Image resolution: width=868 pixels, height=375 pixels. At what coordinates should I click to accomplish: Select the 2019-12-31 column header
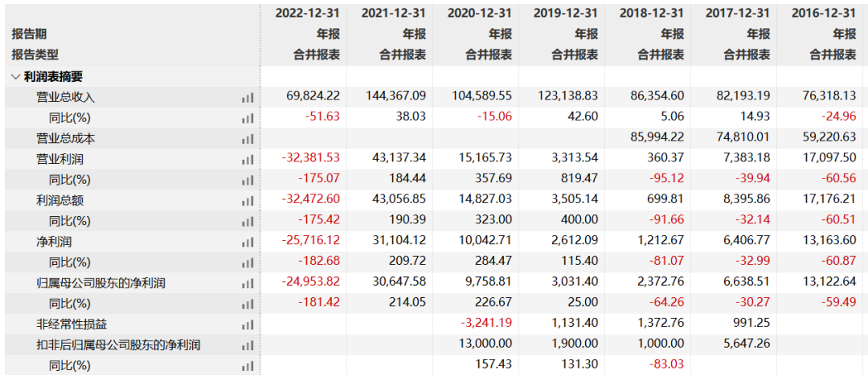point(564,12)
